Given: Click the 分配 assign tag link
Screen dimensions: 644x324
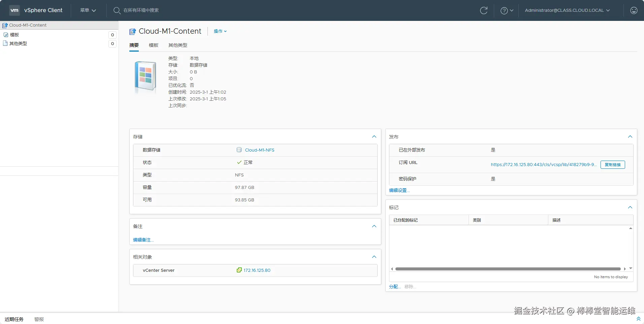Looking at the screenshot, I should 395,287.
